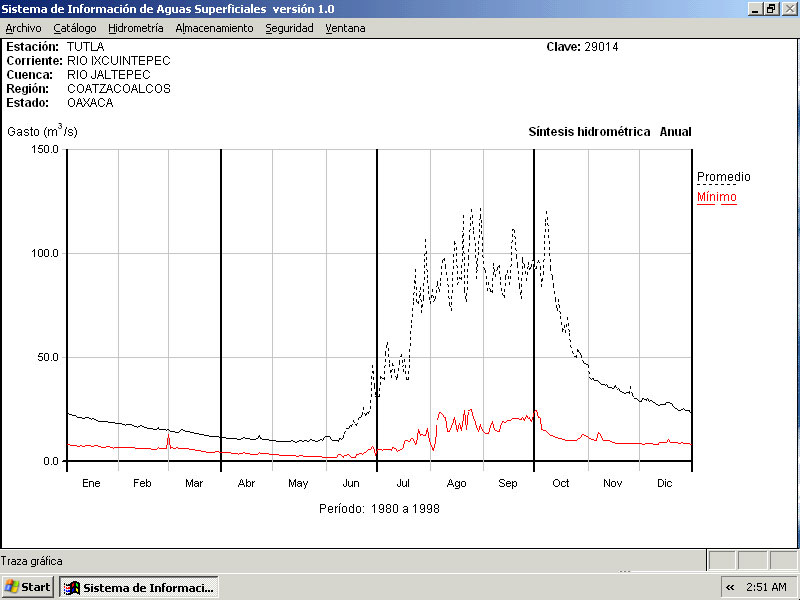Close the application with X button
Viewport: 800px width, 600px height.
788,9
